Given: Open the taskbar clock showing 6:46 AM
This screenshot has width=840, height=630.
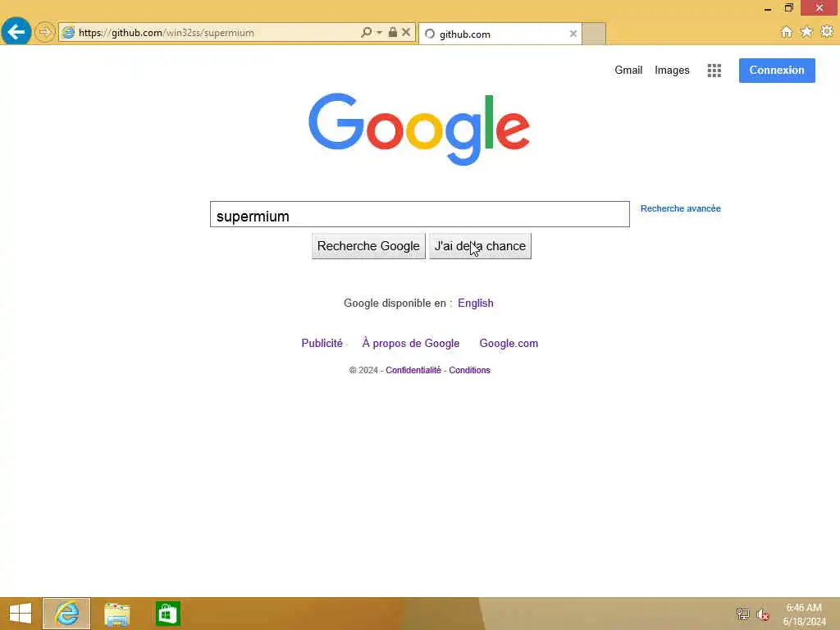Looking at the screenshot, I should (x=804, y=614).
